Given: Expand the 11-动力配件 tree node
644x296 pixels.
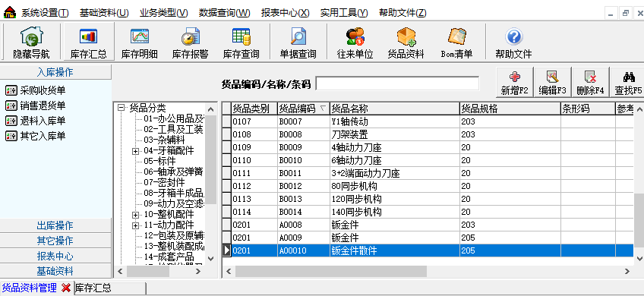Looking at the screenshot, I should tap(136, 225).
